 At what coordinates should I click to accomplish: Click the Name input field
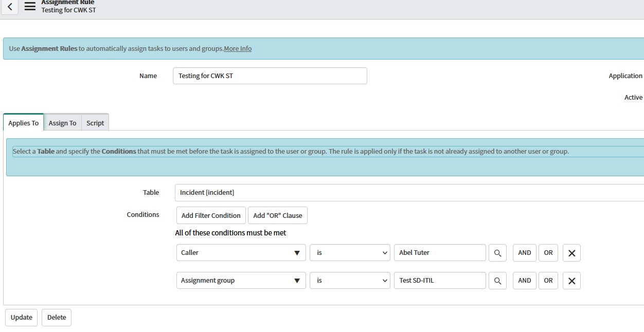[270, 76]
